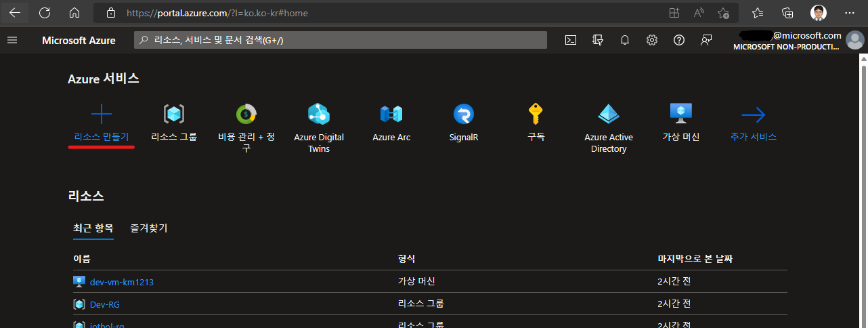868x328 pixels.
Task: Open the Azure account avatar menu
Action: pos(855,41)
